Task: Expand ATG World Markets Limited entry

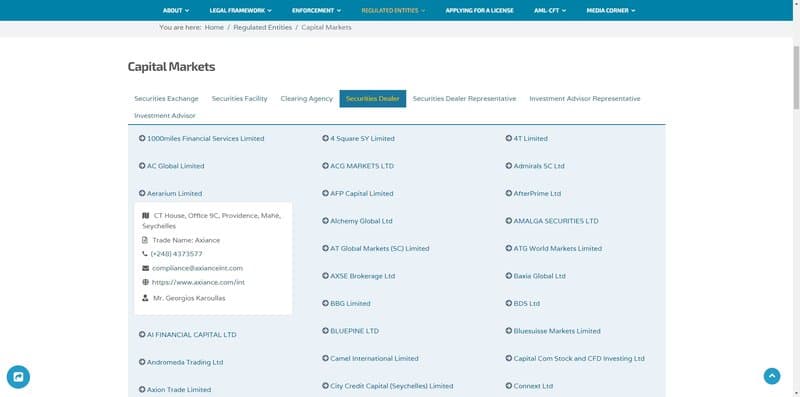Action: 554,249
